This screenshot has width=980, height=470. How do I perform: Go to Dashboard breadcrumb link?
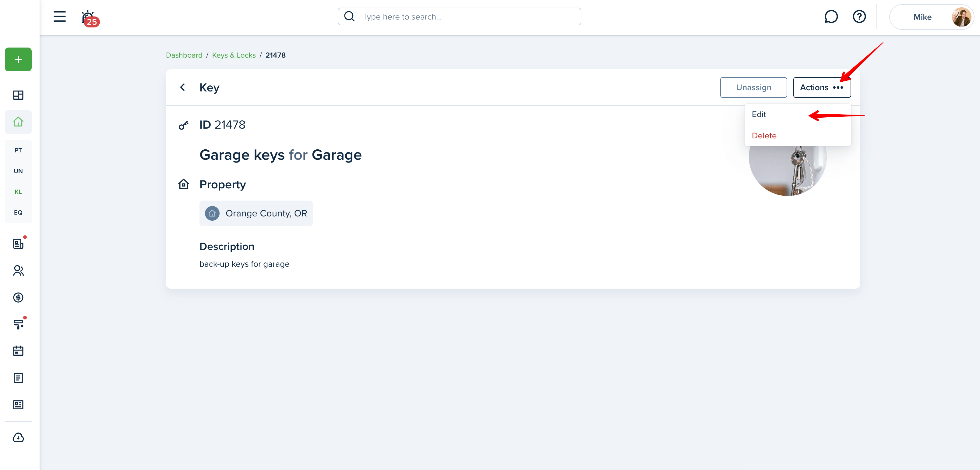click(x=184, y=55)
